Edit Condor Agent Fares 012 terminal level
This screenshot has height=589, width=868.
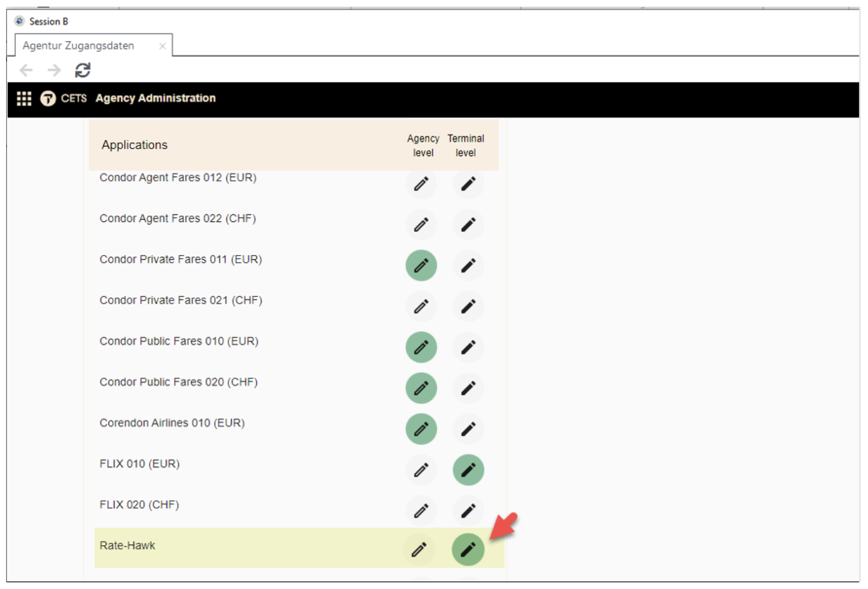point(468,184)
